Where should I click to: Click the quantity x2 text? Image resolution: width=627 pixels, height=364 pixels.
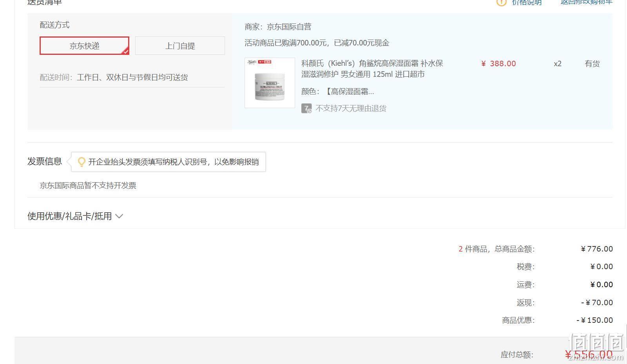tap(558, 63)
